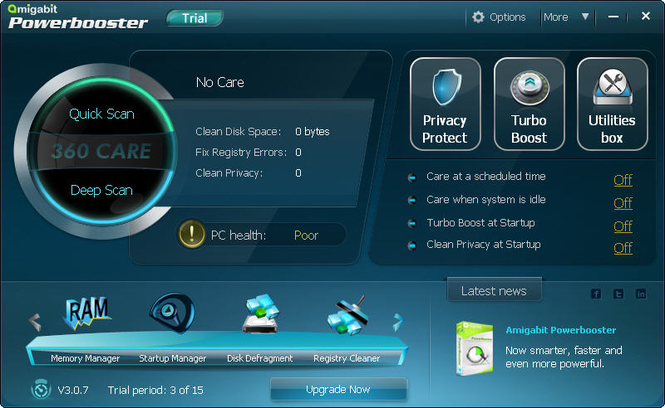The image size is (665, 408).
Task: Click the update icon next to V3.0.7
Action: click(41, 389)
